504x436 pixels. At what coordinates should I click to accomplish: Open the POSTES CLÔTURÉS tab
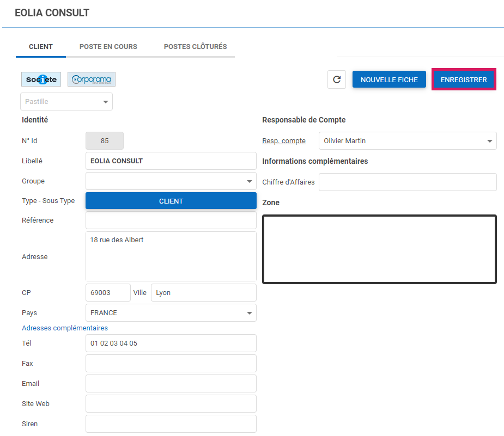coord(195,47)
